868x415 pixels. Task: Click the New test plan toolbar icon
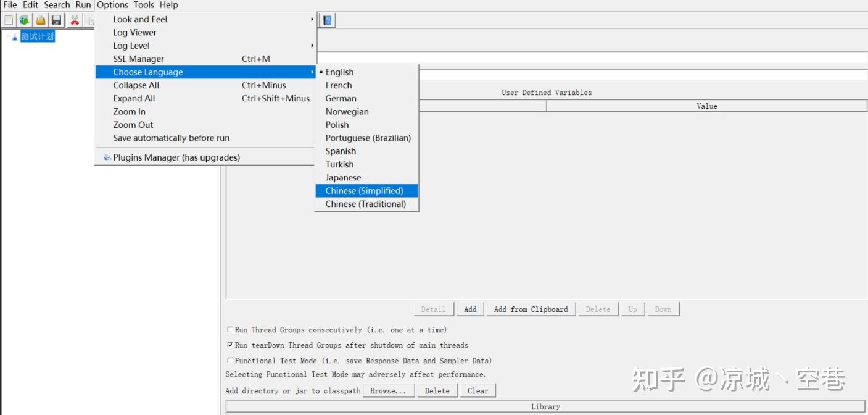(x=8, y=20)
